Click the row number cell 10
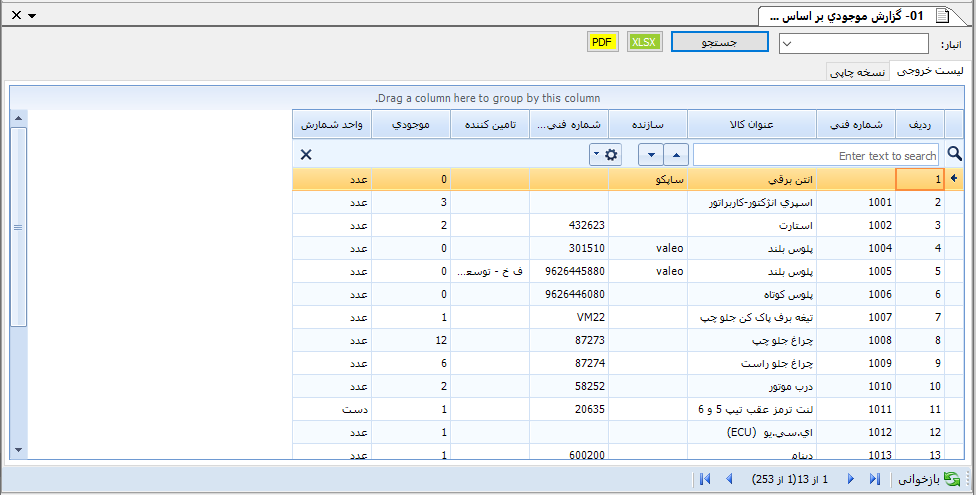Viewport: 976px width, 495px height. coord(920,387)
